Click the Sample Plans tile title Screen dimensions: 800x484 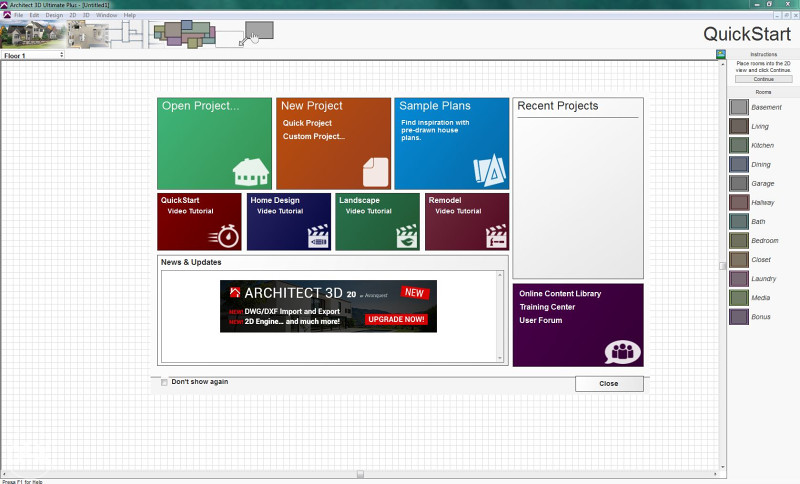tap(435, 106)
